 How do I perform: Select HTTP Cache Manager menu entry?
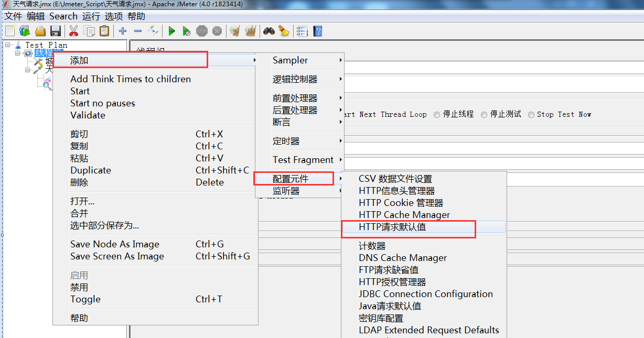[x=424, y=215]
